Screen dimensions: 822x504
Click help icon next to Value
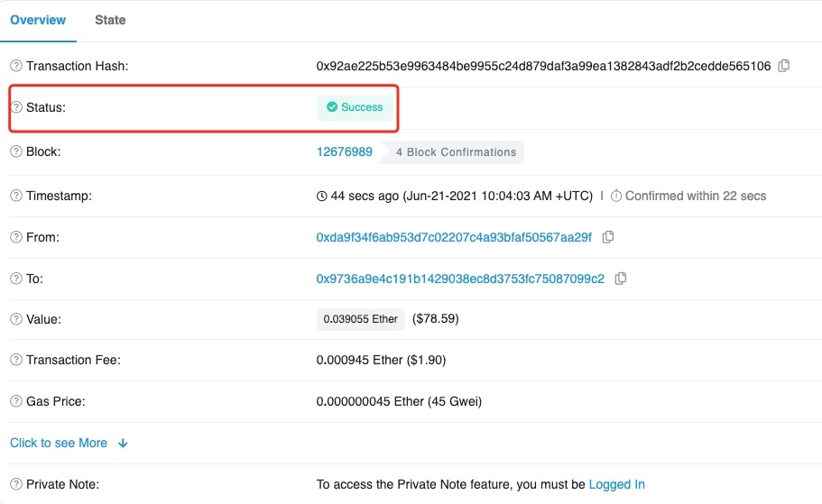[16, 319]
